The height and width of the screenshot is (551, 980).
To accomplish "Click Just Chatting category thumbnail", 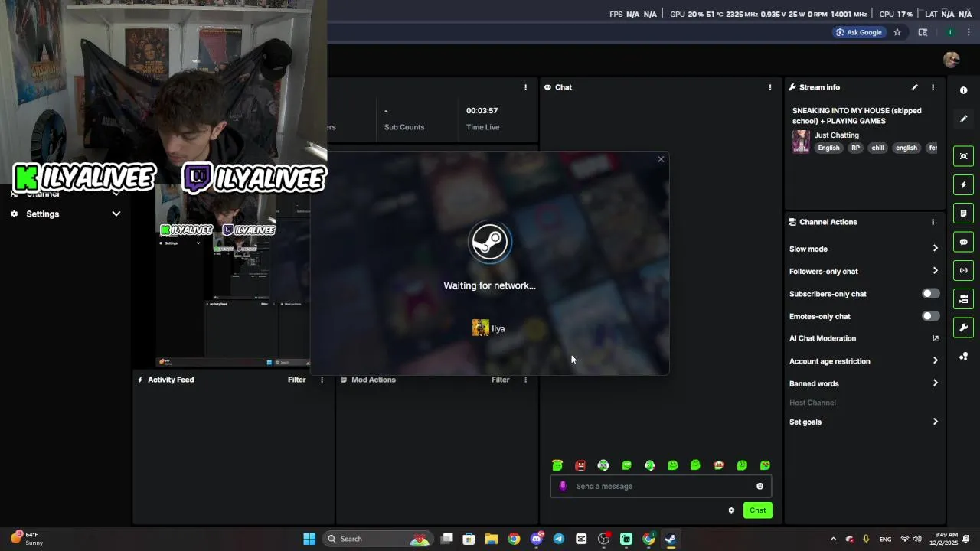I will coord(801,141).
